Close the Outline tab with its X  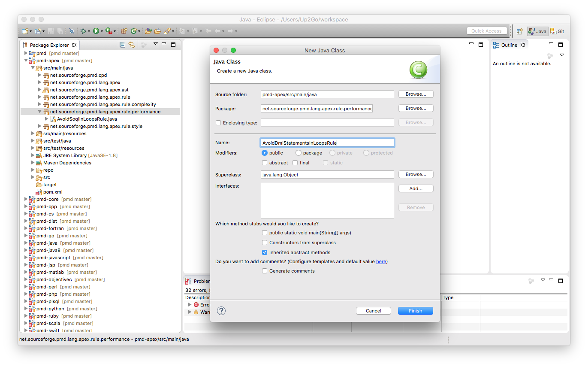522,45
